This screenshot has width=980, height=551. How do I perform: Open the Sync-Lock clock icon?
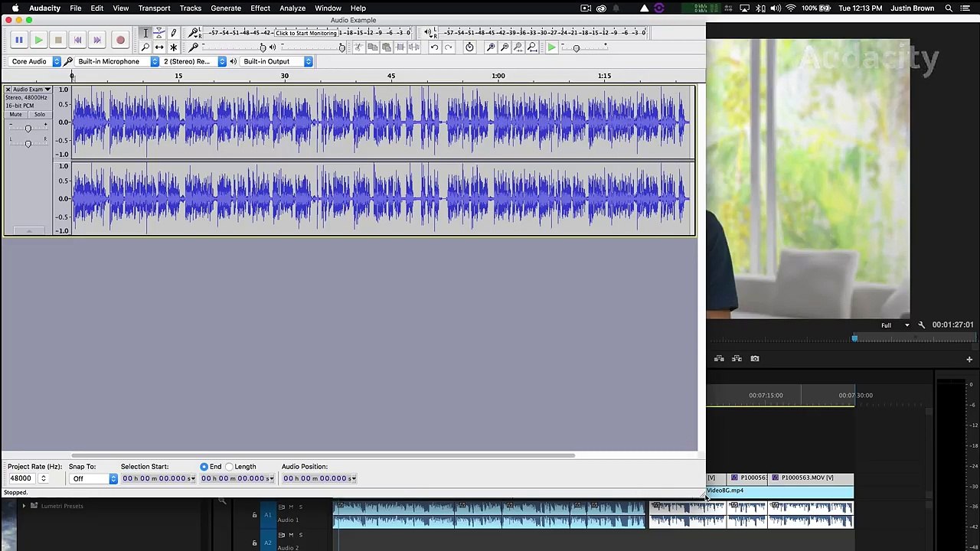coord(469,47)
